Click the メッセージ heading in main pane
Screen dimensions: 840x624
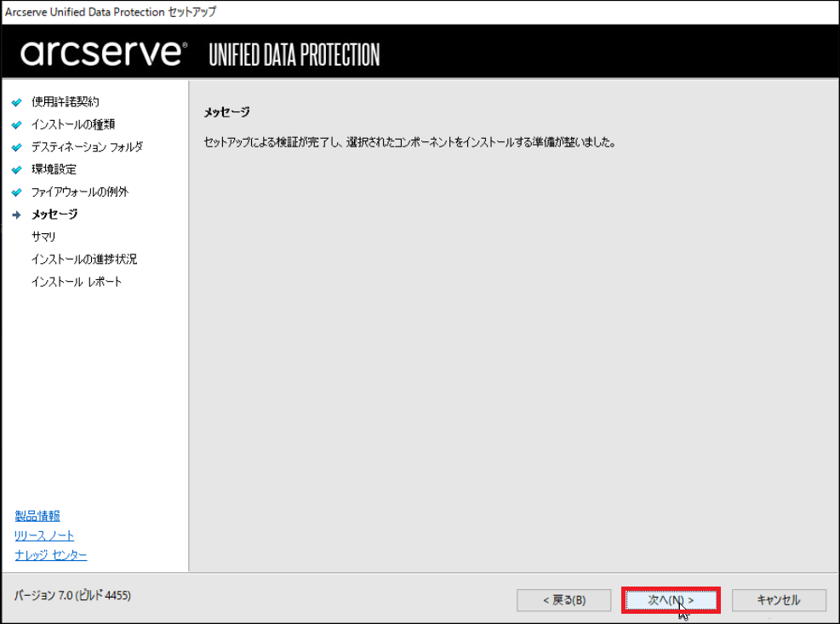click(x=226, y=112)
